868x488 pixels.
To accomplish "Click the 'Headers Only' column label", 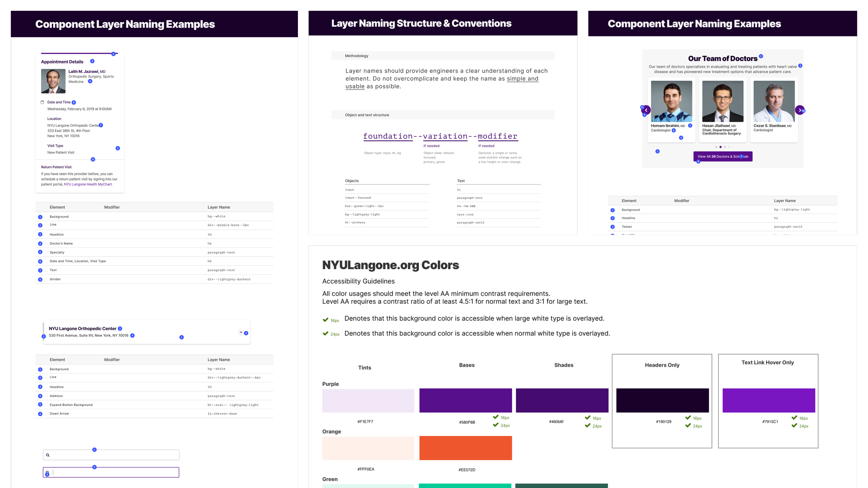I will point(662,365).
